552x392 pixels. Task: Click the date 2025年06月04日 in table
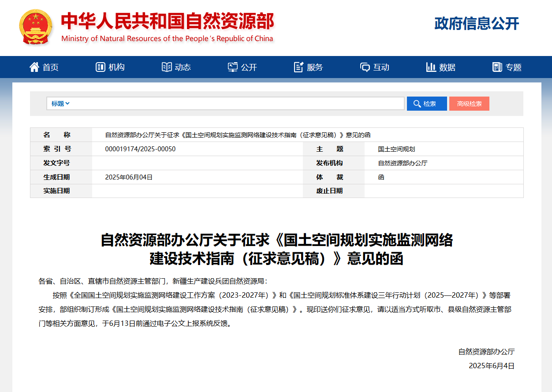[x=129, y=177]
